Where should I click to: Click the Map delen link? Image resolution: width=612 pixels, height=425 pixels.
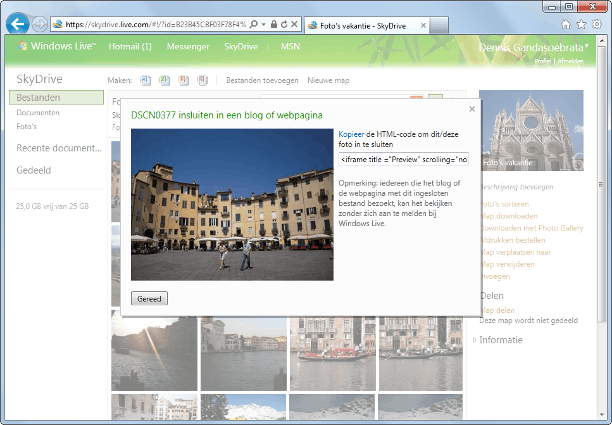point(497,311)
